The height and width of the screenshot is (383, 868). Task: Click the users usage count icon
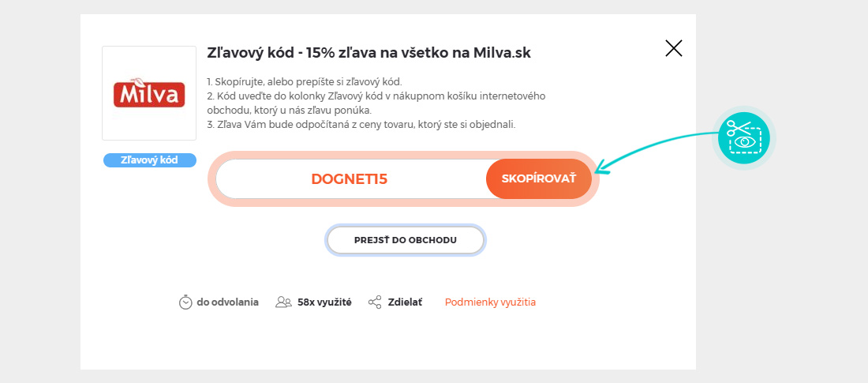coord(283,302)
